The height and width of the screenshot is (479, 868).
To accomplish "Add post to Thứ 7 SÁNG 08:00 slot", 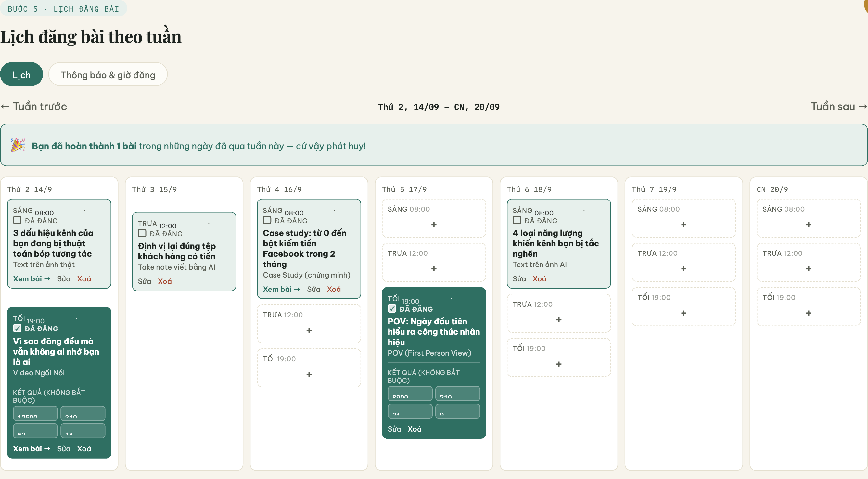I will 684,225.
